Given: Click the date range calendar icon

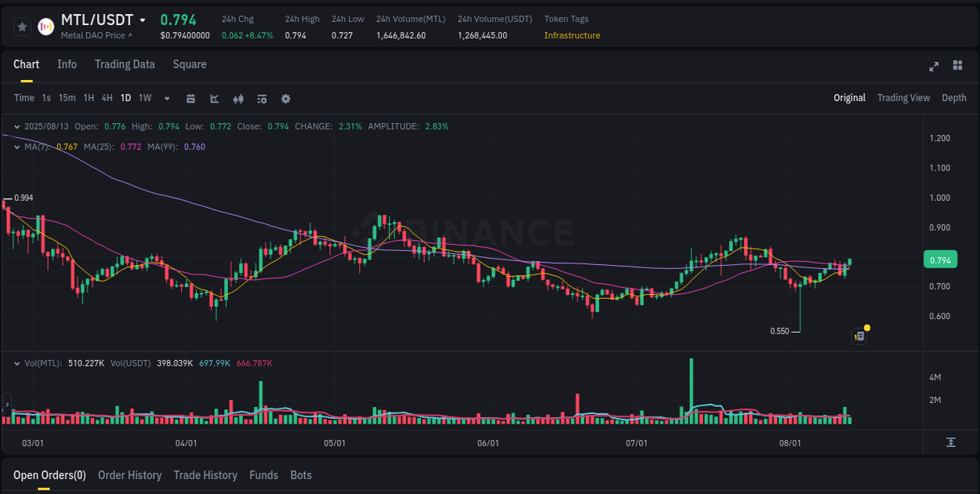Looking at the screenshot, I should coord(191,99).
